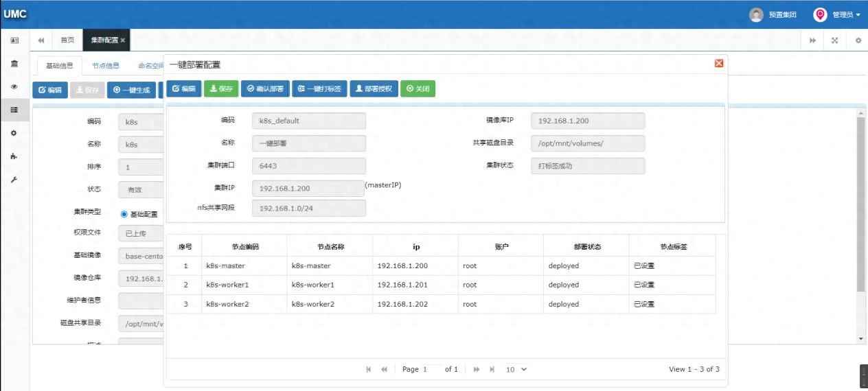Go to the last page of the node table
This screenshot has height=391, width=868.
(492, 369)
